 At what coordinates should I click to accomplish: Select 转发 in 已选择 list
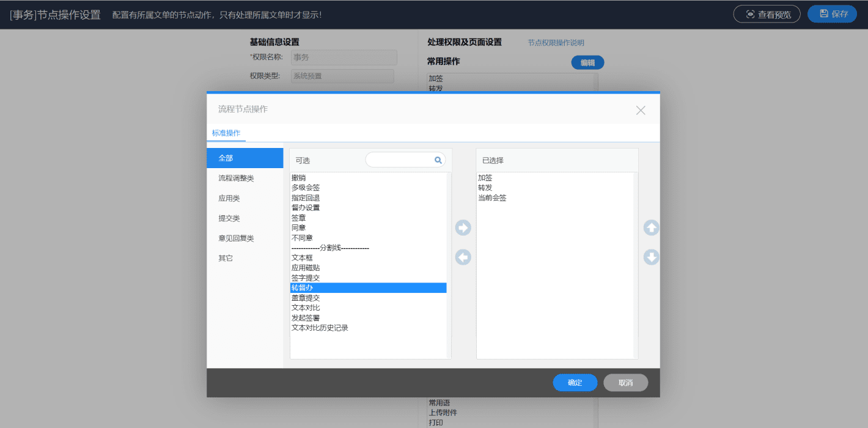click(555, 188)
